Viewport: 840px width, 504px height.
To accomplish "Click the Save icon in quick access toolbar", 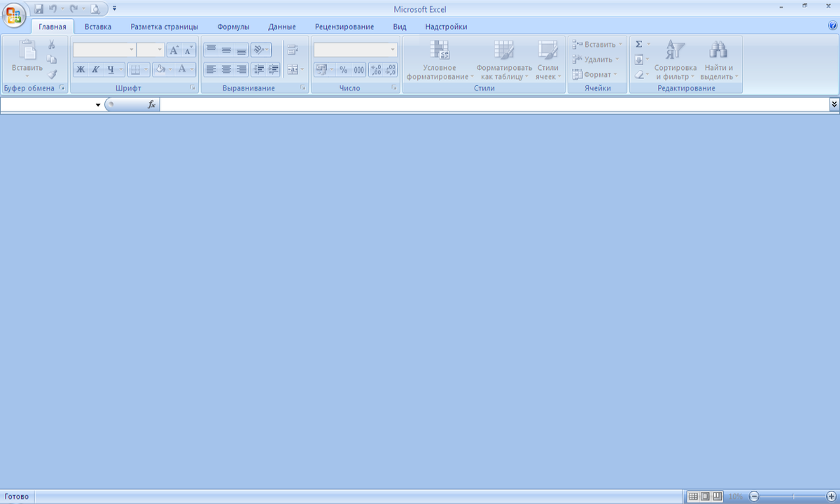I will pyautogui.click(x=39, y=9).
